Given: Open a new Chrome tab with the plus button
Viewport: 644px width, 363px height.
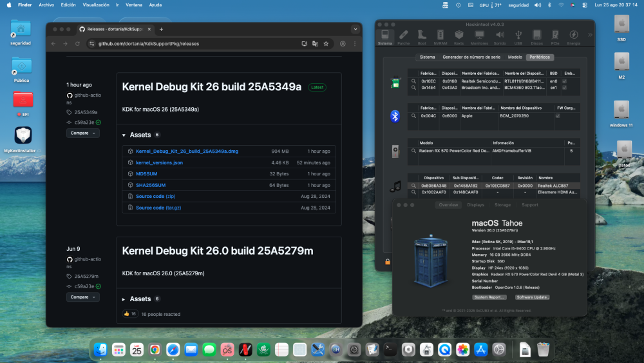Looking at the screenshot, I should 162,29.
